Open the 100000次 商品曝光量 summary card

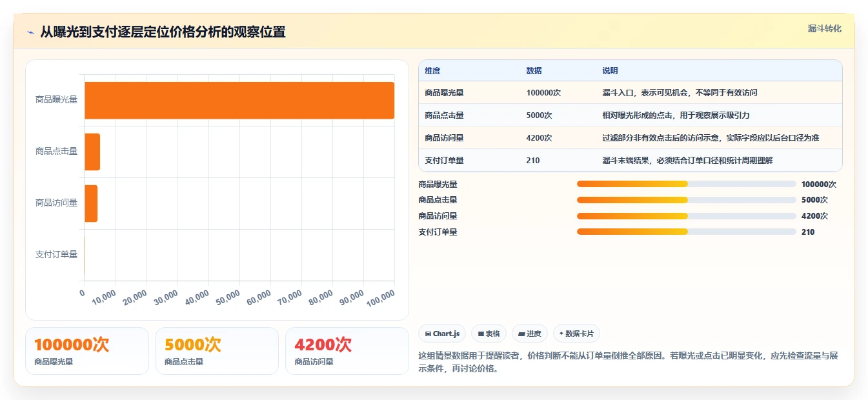(x=87, y=351)
